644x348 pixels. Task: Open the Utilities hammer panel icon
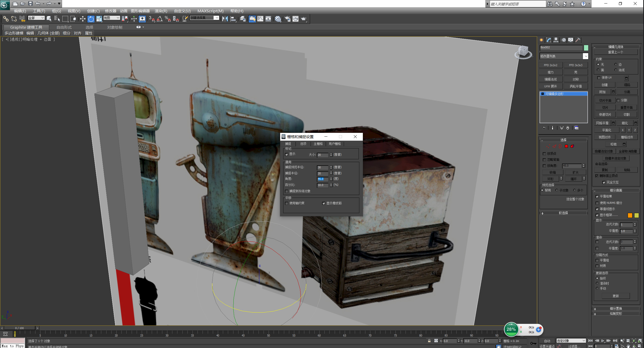click(578, 40)
